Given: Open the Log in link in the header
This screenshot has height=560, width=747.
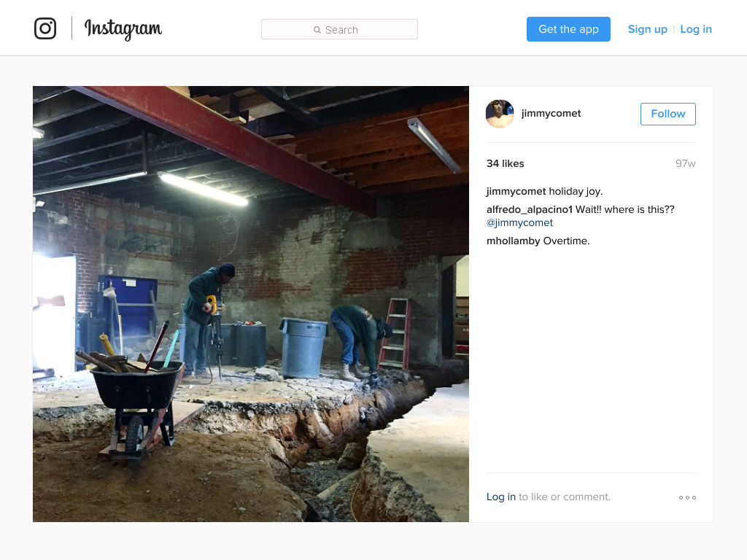Looking at the screenshot, I should pyautogui.click(x=695, y=29).
